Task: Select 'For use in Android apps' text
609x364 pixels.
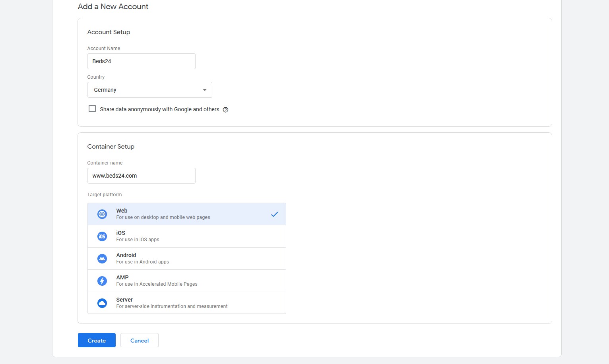Action: click(x=143, y=262)
